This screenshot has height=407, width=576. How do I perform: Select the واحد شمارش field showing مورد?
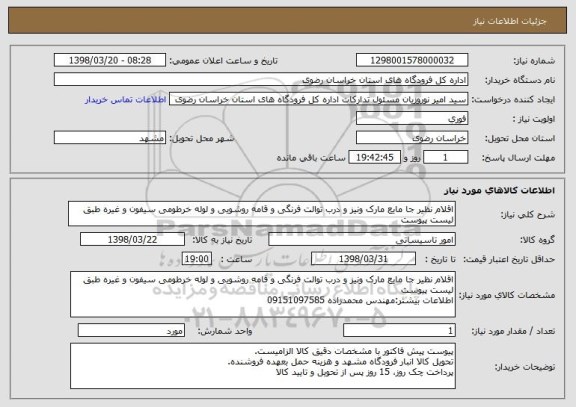tap(131, 331)
